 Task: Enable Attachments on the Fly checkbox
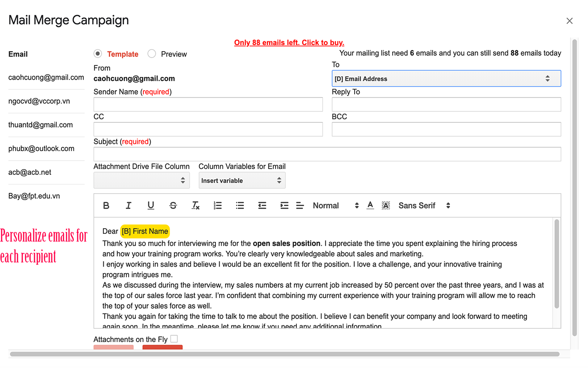[x=174, y=339]
